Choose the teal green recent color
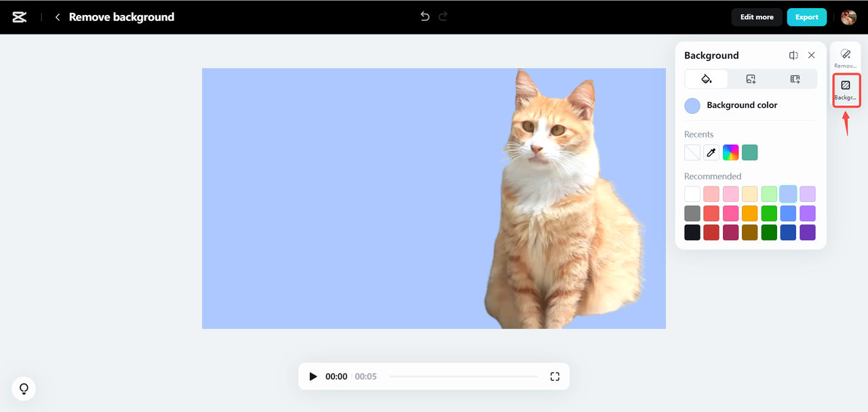The image size is (868, 412). coord(749,152)
